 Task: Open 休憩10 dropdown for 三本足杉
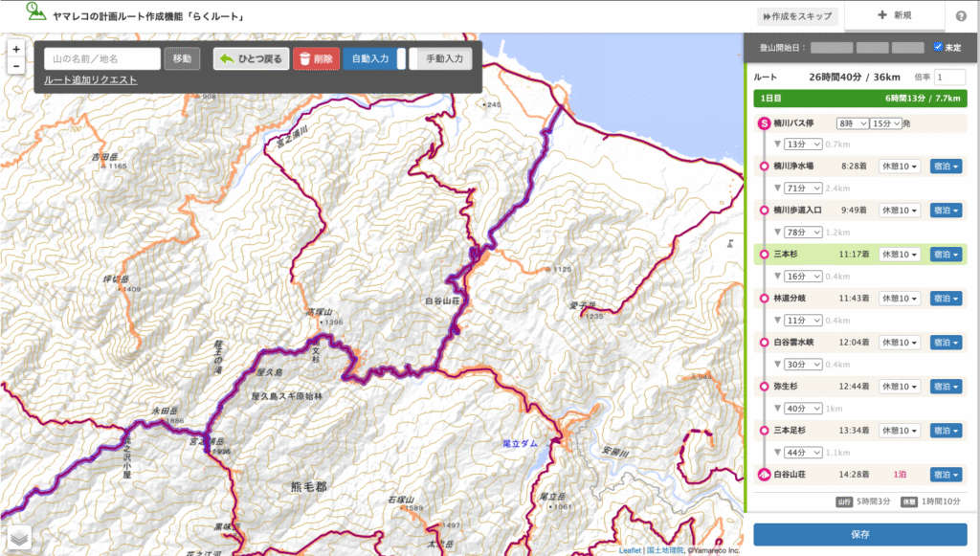[900, 431]
